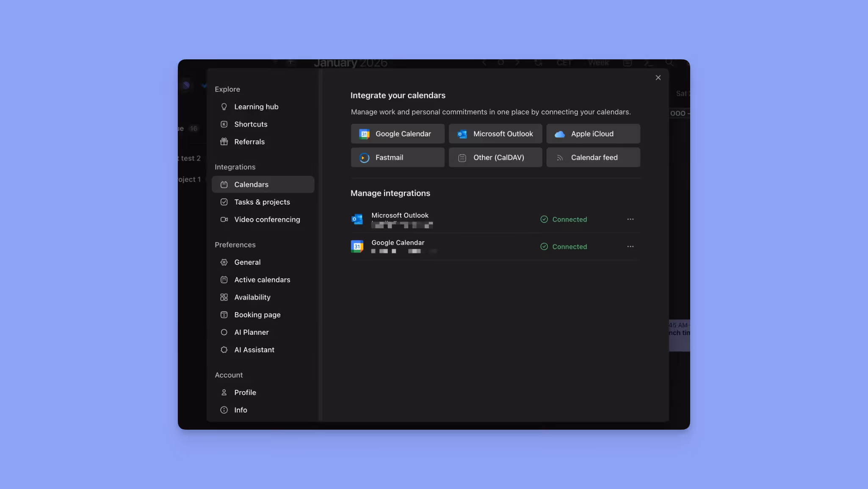Click the Availability grid icon
Viewport: 868px width, 489px height.
(x=224, y=297)
